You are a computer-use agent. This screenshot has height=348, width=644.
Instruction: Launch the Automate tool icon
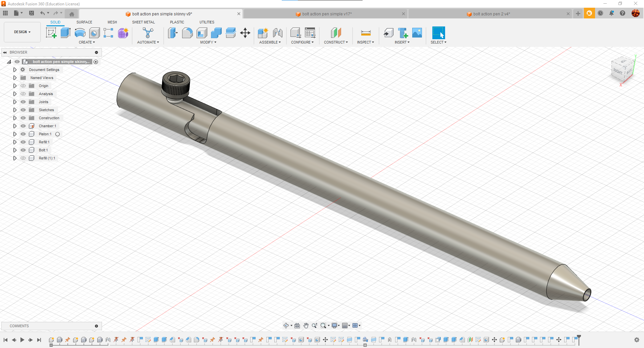[x=148, y=33]
